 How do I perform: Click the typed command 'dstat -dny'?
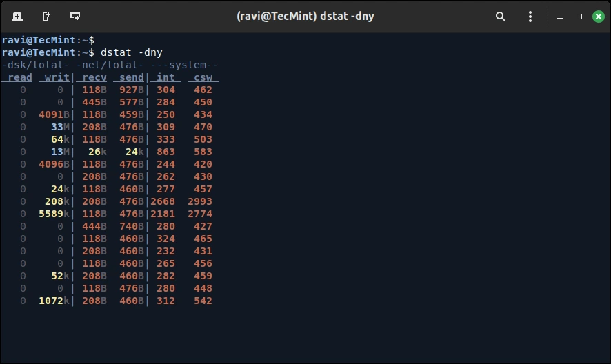[x=132, y=52]
